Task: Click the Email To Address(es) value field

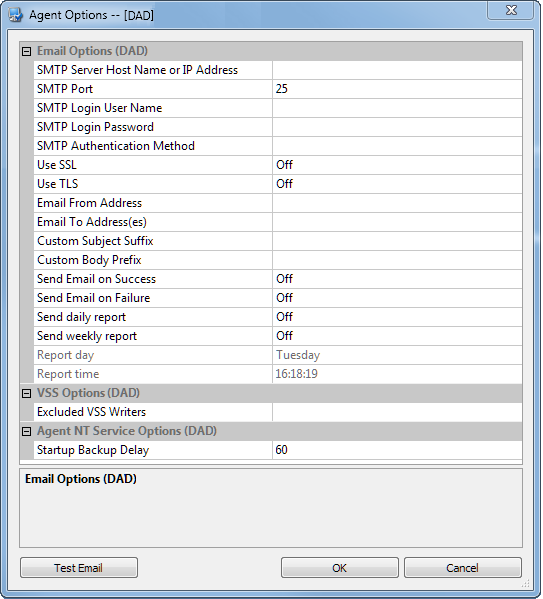Action: click(397, 222)
